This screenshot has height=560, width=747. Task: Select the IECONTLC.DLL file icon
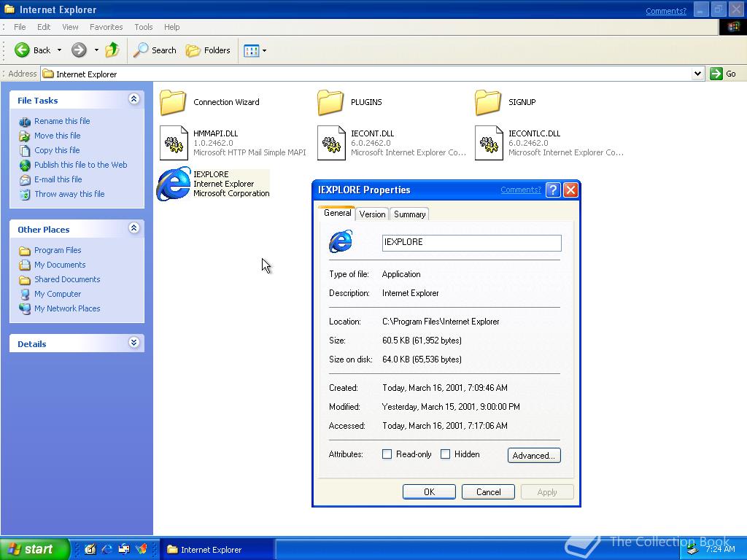[x=489, y=143]
